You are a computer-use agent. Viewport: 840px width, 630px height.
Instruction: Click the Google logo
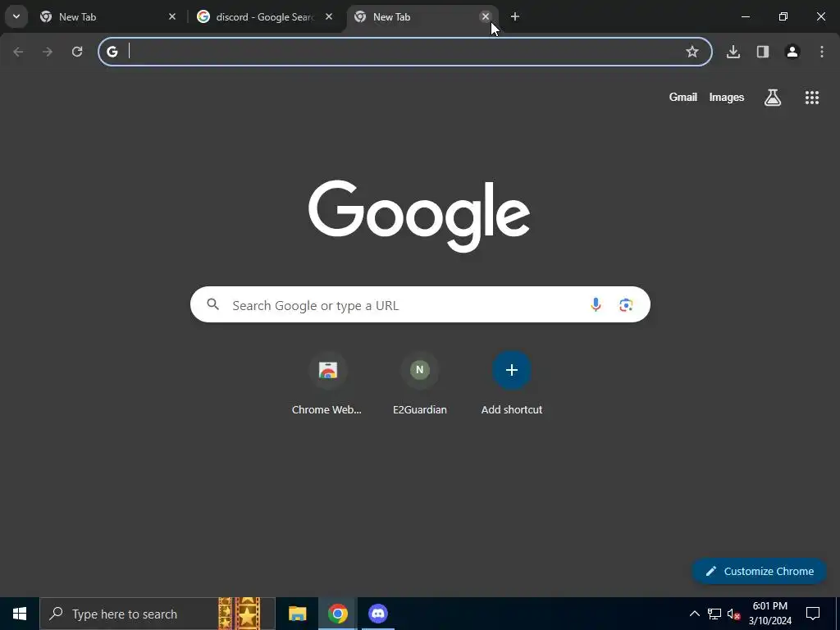pos(419,216)
